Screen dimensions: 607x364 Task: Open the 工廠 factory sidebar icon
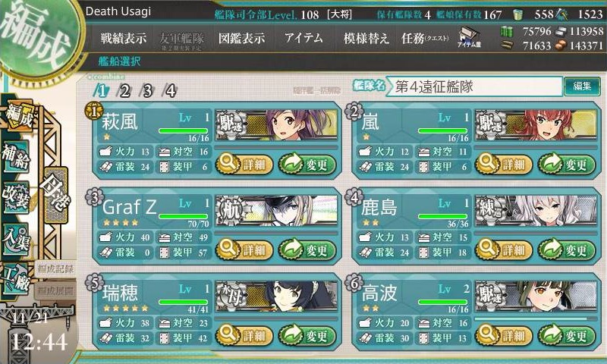pyautogui.click(x=16, y=279)
